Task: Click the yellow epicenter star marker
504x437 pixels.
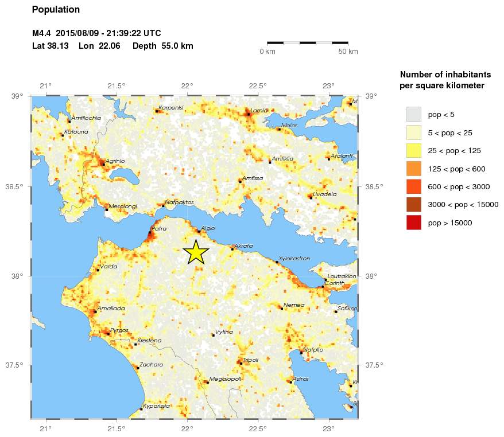Action: tap(196, 252)
